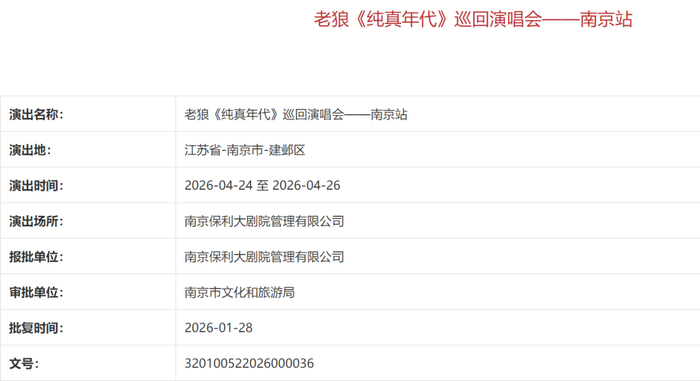The width and height of the screenshot is (700, 381).
Task: Select the 演出地 label
Action: 30,150
